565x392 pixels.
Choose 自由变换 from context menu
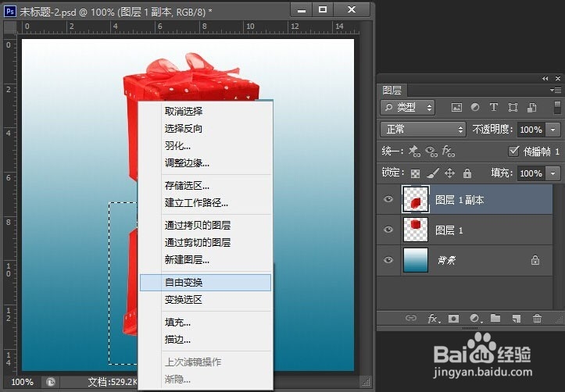206,283
